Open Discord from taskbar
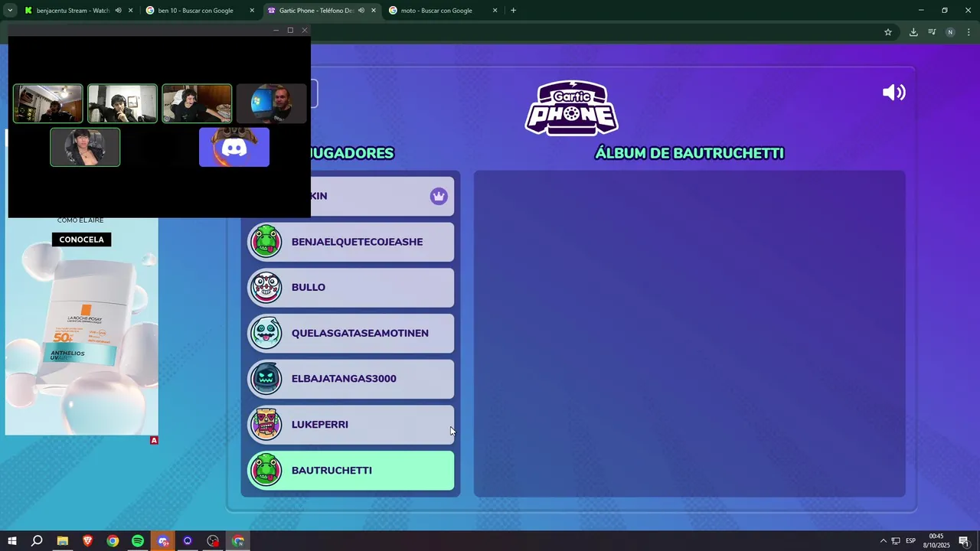The width and height of the screenshot is (980, 551). click(162, 541)
